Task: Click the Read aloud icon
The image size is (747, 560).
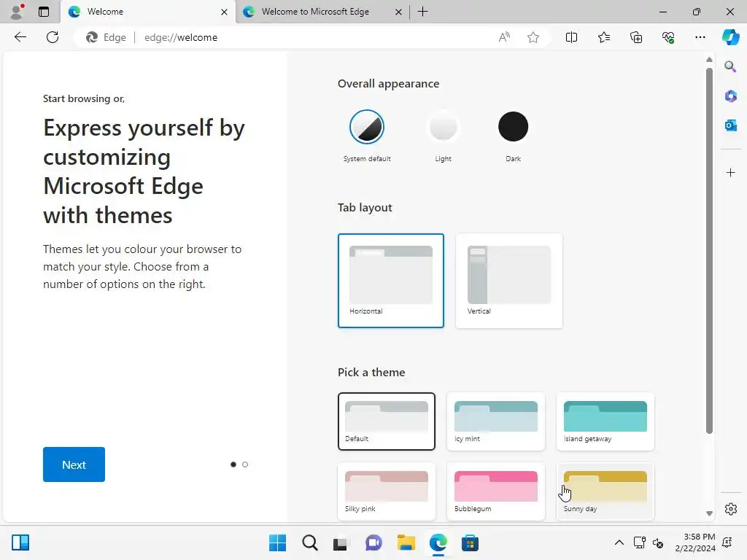Action: [x=504, y=37]
